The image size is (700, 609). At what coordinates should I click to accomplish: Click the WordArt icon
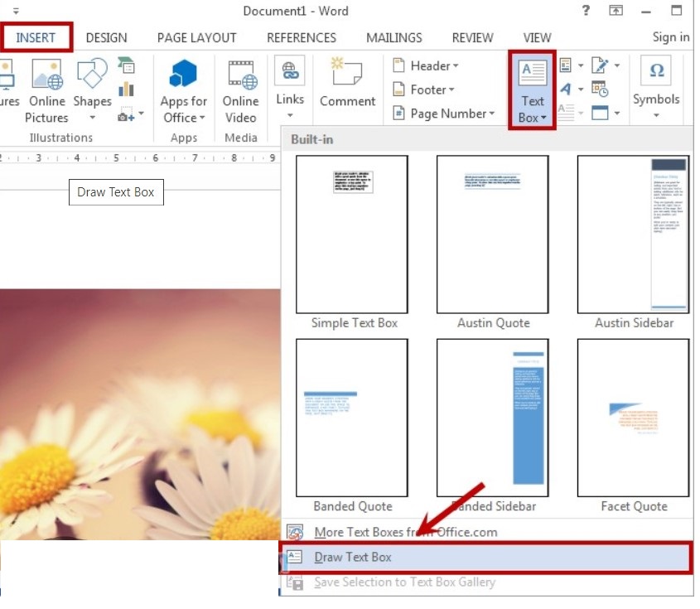[x=566, y=89]
